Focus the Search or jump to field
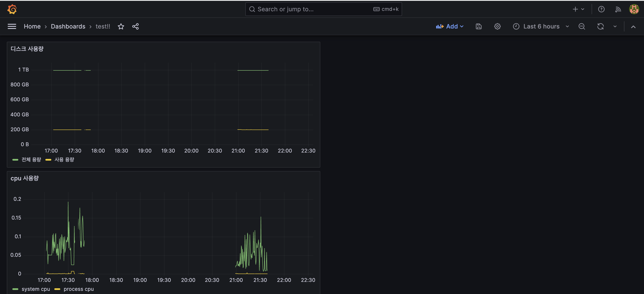The width and height of the screenshot is (644, 294). click(x=323, y=9)
